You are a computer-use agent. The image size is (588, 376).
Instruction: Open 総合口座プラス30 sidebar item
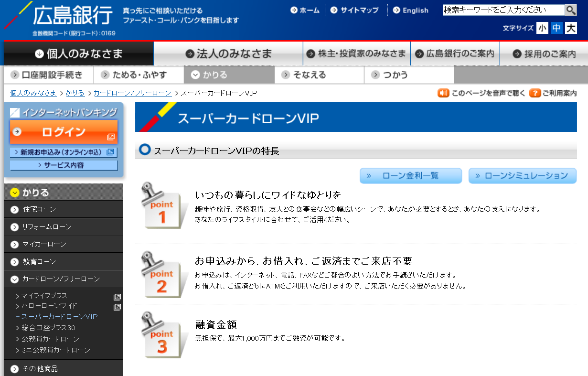click(48, 328)
